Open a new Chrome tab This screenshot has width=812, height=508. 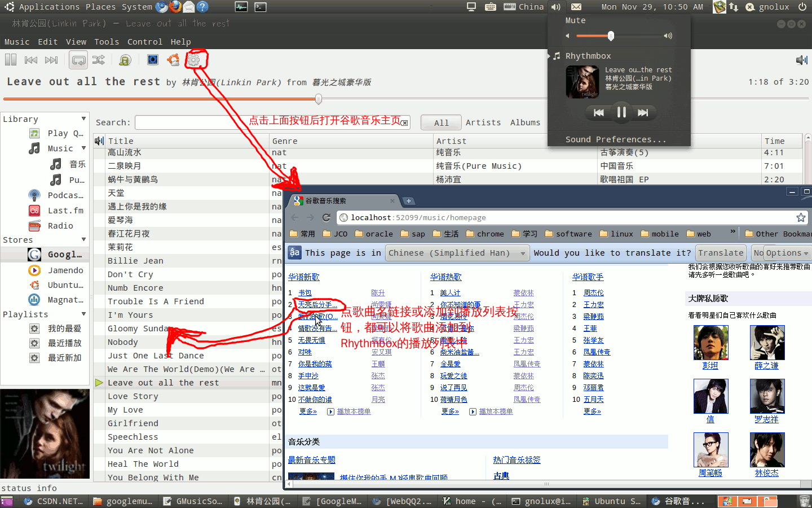[409, 201]
